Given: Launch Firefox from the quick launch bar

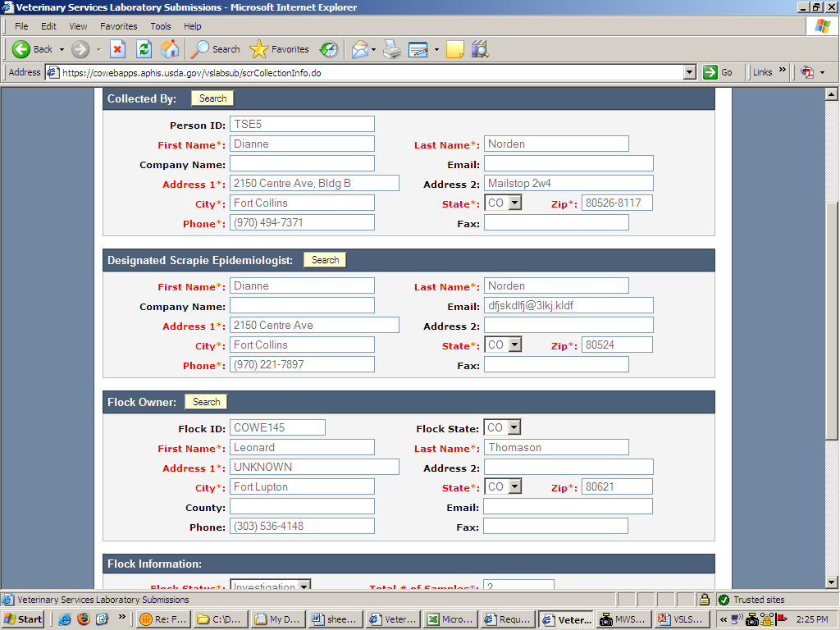Looking at the screenshot, I should click(x=83, y=619).
